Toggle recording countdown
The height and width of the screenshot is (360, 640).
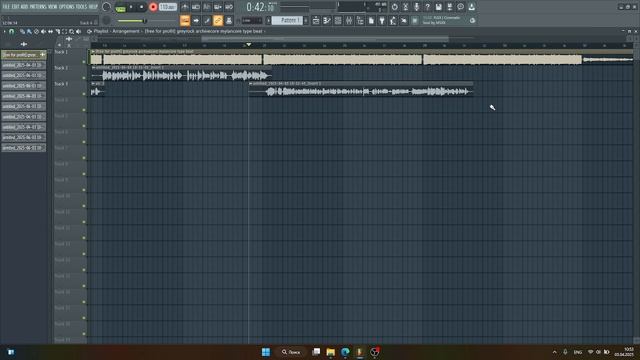pyautogui.click(x=207, y=7)
